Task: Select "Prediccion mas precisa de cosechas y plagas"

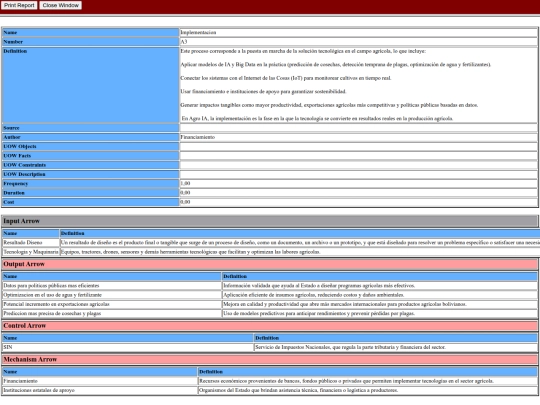Action: pyautogui.click(x=52, y=313)
